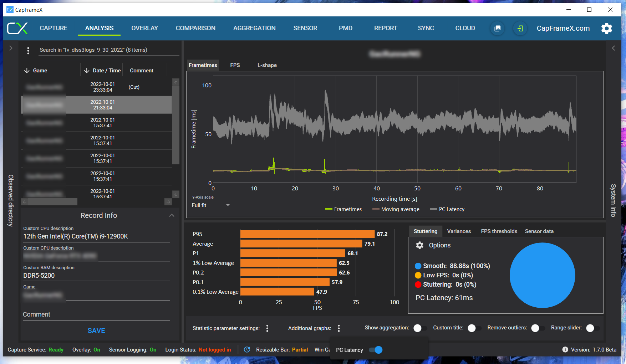Click the SAVE button

click(96, 330)
